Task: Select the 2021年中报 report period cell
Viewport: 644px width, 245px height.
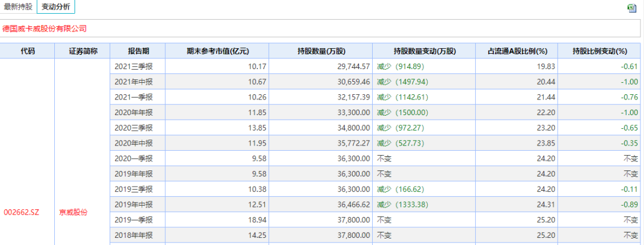Action: 138,82
